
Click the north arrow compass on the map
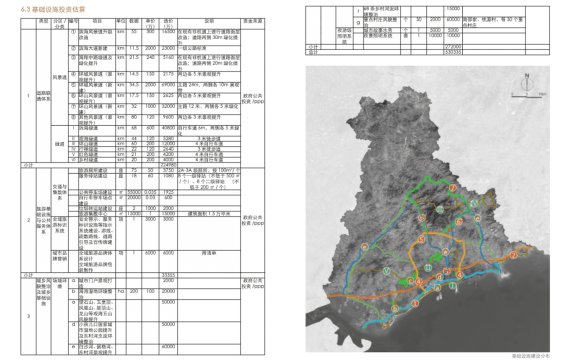tap(527, 83)
